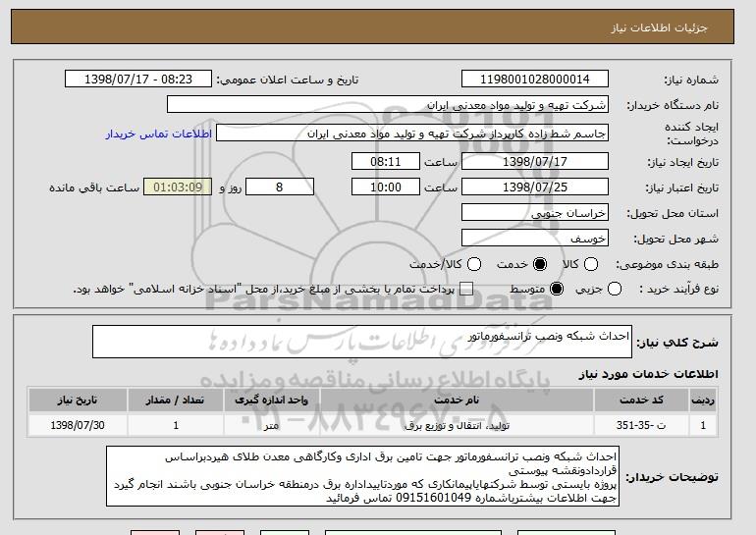Viewport: 756px width, 535px height.
Task: Click the validity date field 1398/07/25
Action: pyautogui.click(x=535, y=187)
